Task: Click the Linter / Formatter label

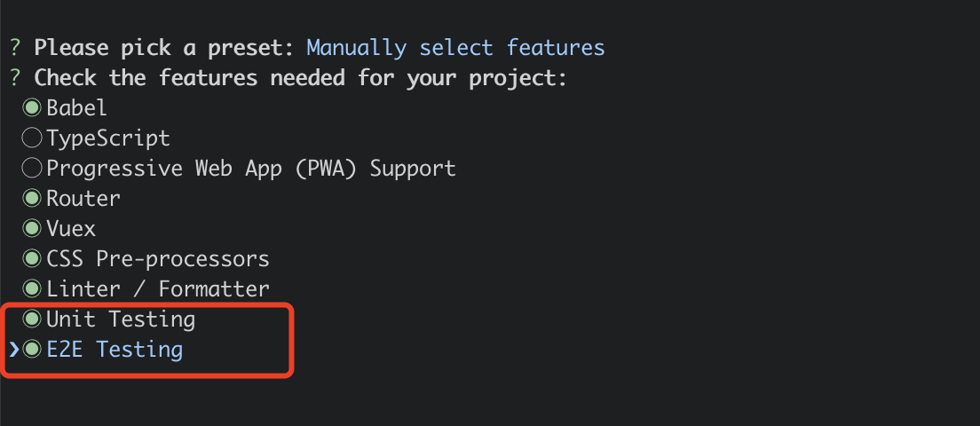Action: 158,289
